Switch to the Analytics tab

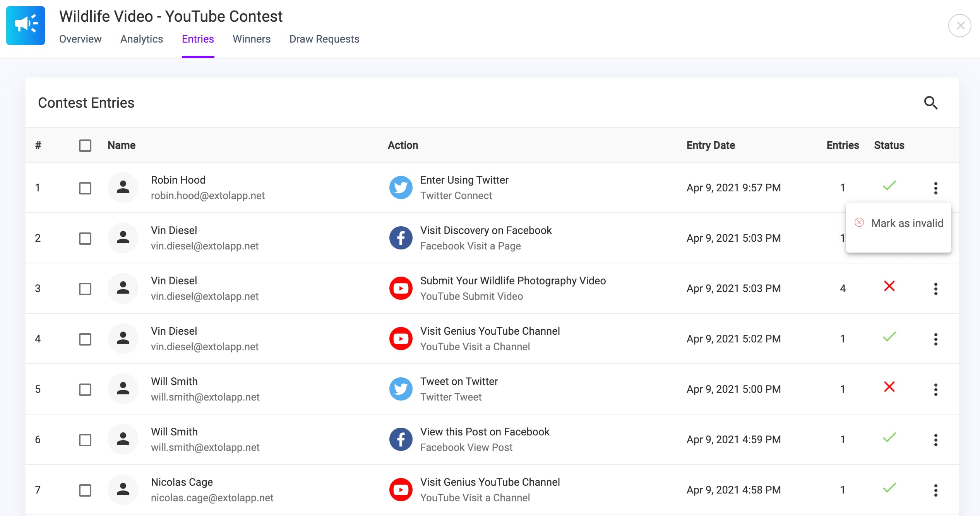pos(142,39)
